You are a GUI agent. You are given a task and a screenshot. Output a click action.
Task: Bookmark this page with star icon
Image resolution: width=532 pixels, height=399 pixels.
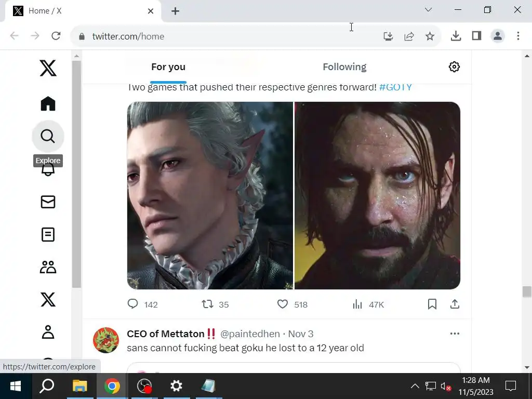click(x=430, y=36)
